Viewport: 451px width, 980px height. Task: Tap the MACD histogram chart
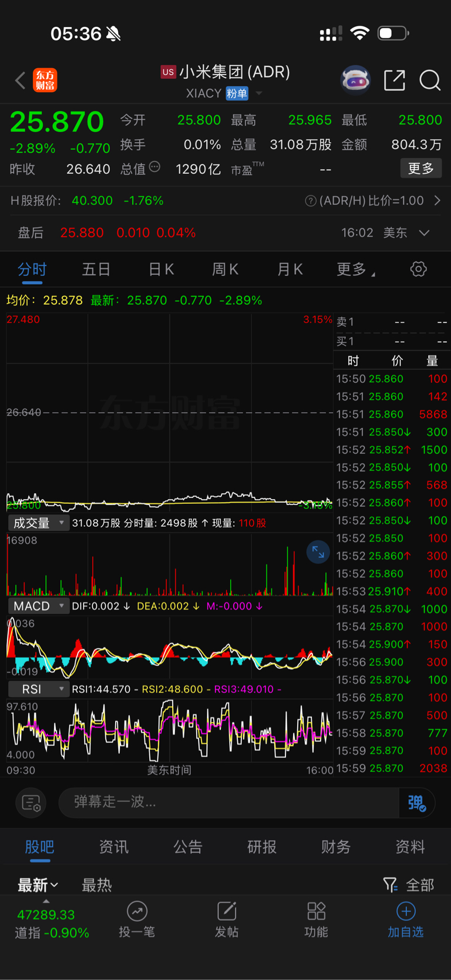click(x=170, y=648)
